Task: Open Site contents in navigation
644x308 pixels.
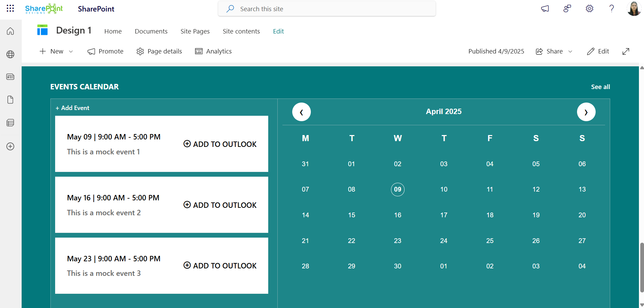Action: click(x=241, y=31)
